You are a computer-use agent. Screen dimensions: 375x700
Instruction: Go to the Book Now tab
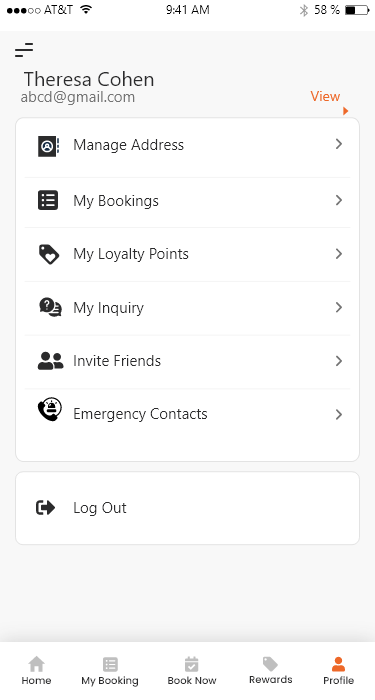pyautogui.click(x=192, y=671)
